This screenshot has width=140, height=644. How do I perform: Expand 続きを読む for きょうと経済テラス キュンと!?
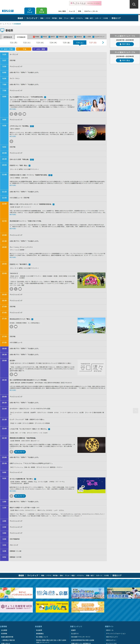pyautogui.click(x=13, y=109)
